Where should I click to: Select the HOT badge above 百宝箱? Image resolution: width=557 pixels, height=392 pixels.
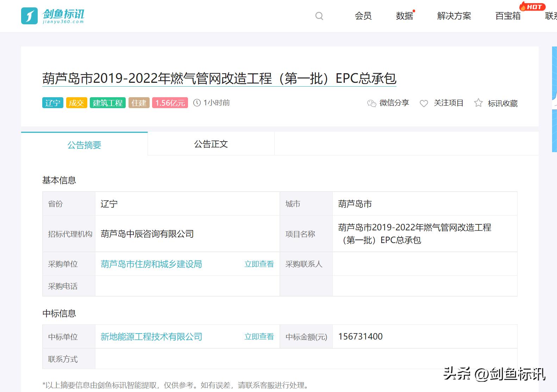532,7
